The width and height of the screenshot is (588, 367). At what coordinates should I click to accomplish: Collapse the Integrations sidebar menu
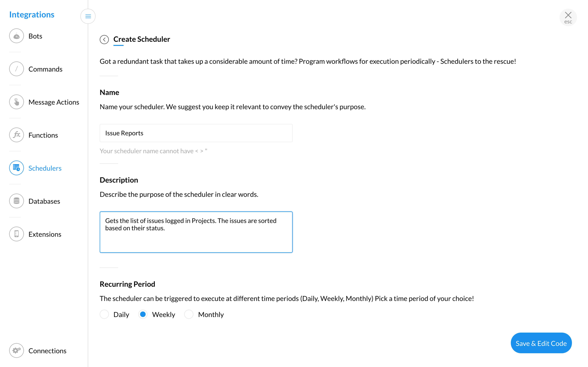coord(88,16)
